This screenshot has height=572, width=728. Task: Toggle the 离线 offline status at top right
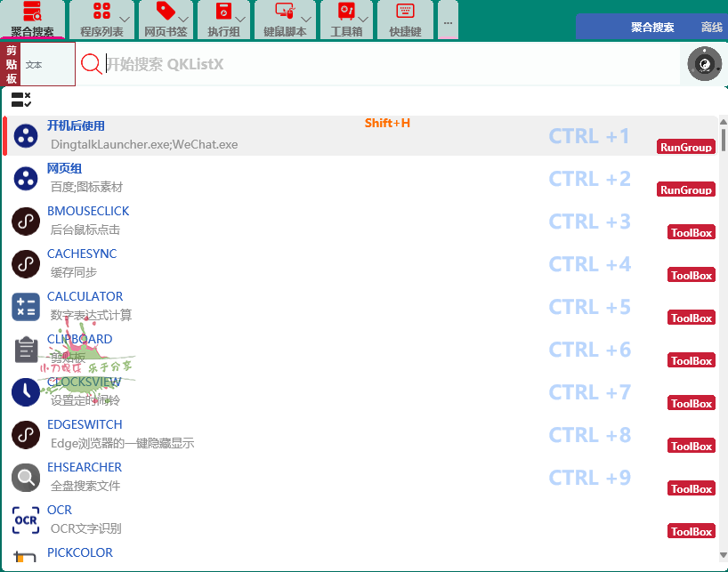[x=711, y=27]
